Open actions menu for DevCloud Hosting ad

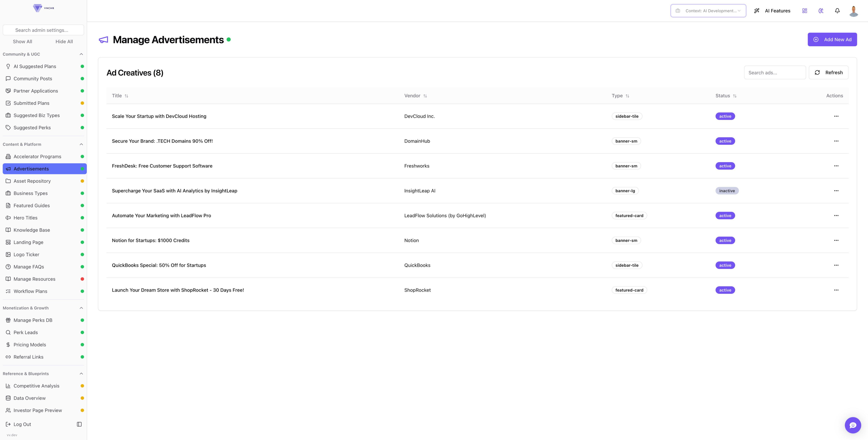(836, 116)
